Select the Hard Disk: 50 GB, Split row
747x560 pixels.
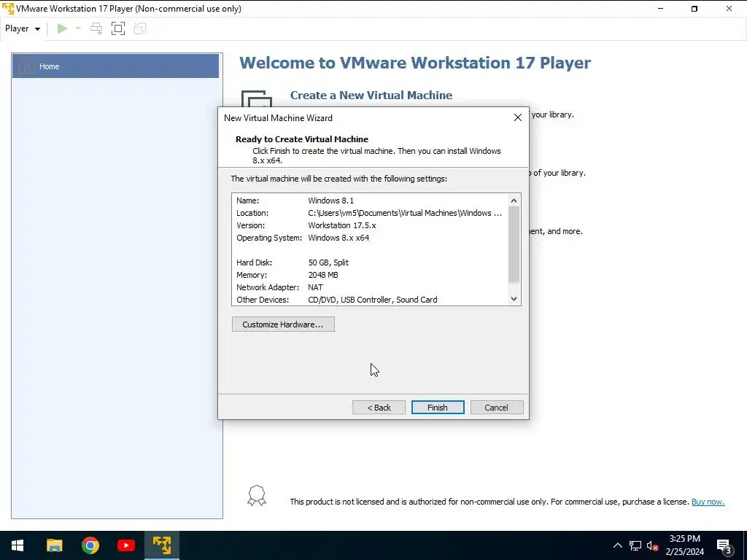pos(370,262)
